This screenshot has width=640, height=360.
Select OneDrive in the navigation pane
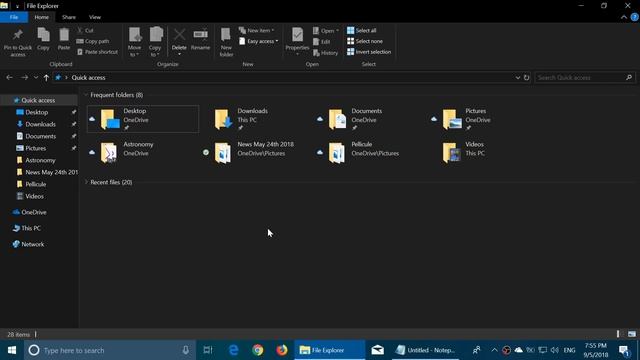click(33, 212)
